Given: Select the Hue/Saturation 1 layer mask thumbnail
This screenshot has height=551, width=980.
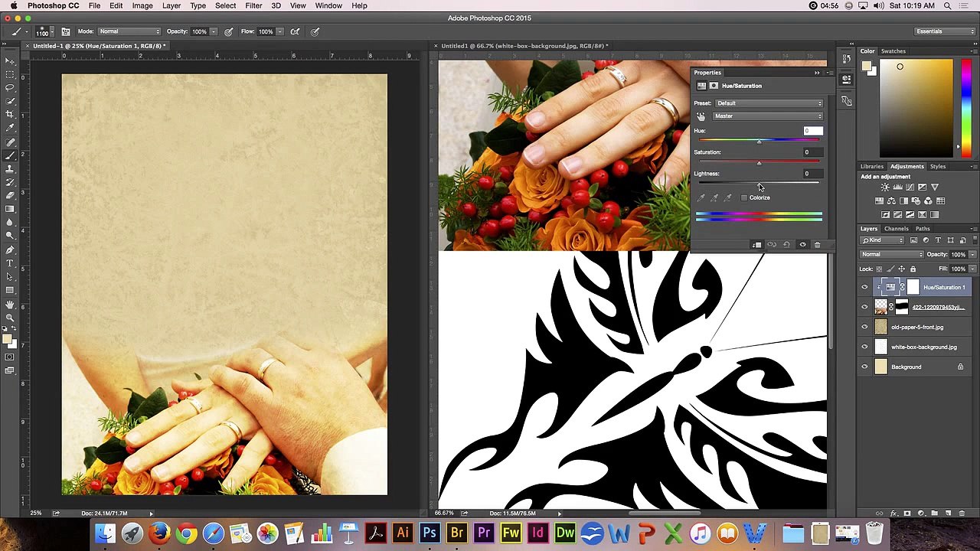Looking at the screenshot, I should (913, 288).
